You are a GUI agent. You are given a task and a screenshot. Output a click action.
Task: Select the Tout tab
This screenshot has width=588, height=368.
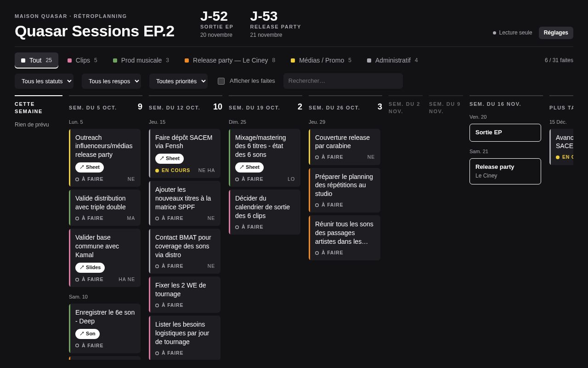coord(36,60)
